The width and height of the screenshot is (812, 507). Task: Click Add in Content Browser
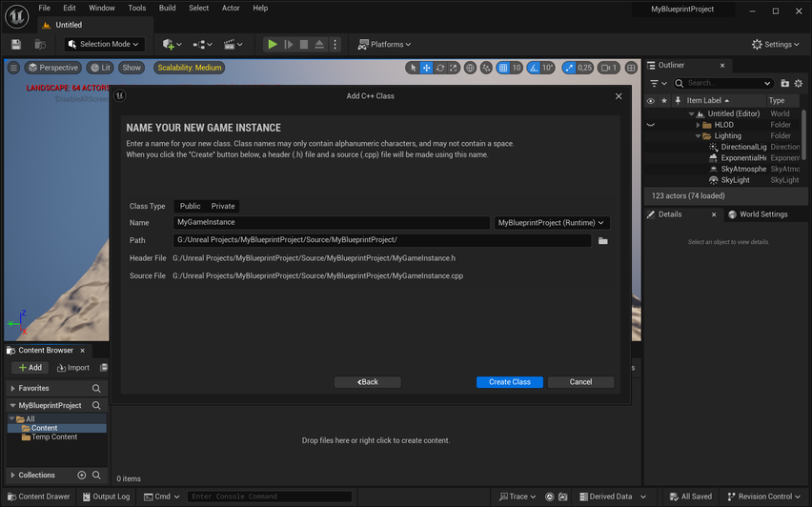(x=30, y=368)
